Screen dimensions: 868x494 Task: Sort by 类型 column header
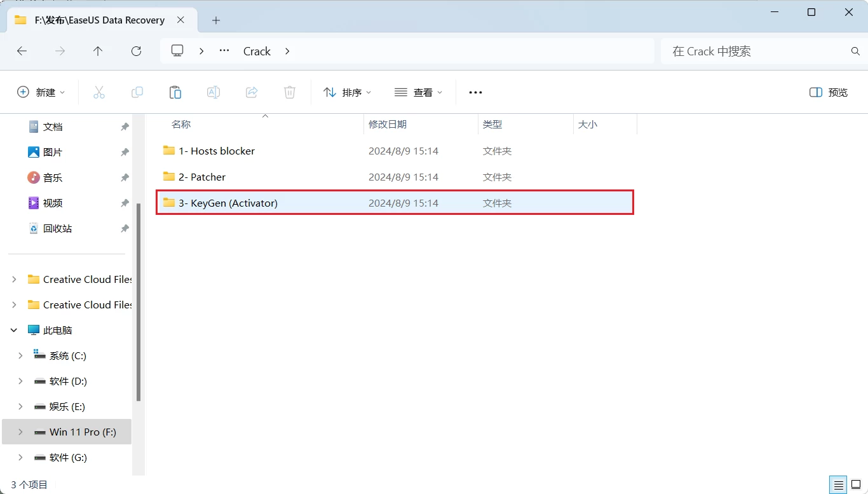[x=492, y=125]
